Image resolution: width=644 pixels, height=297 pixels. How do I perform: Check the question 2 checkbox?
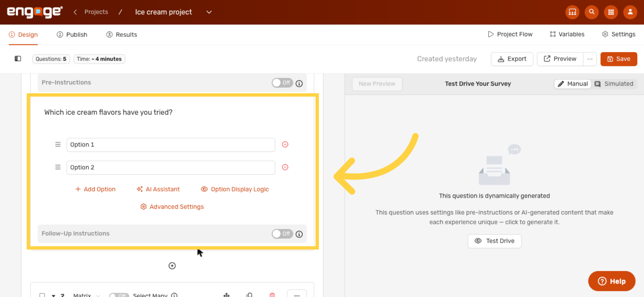(42, 295)
